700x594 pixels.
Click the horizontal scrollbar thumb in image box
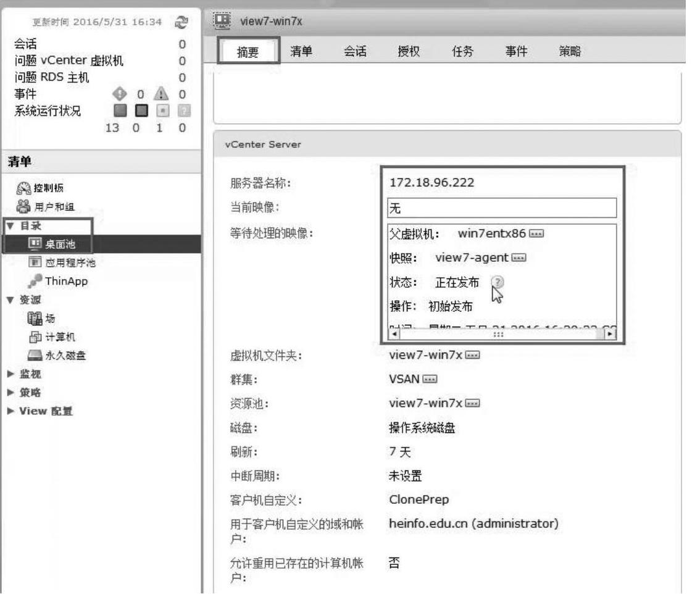(x=498, y=333)
